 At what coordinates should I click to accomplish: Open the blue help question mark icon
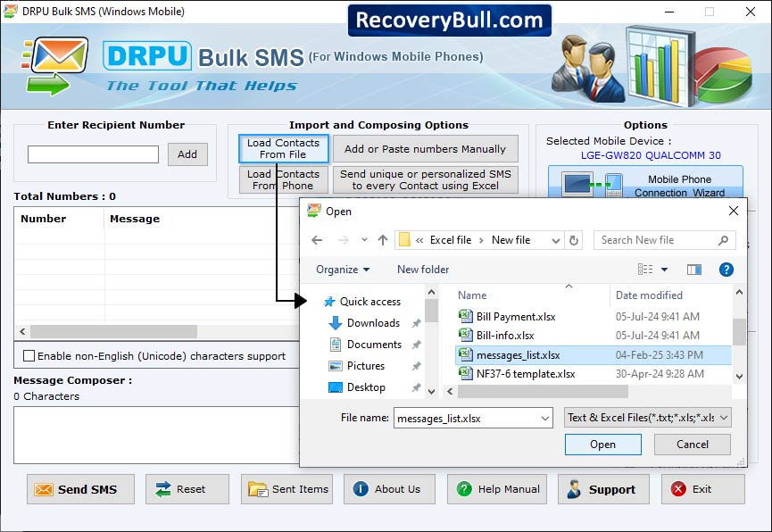tap(726, 270)
